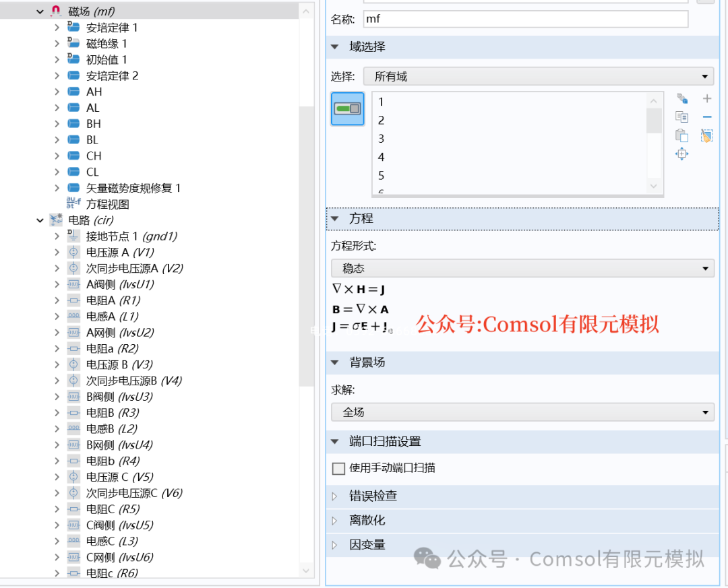Click the clear selection broom icon

[706, 135]
